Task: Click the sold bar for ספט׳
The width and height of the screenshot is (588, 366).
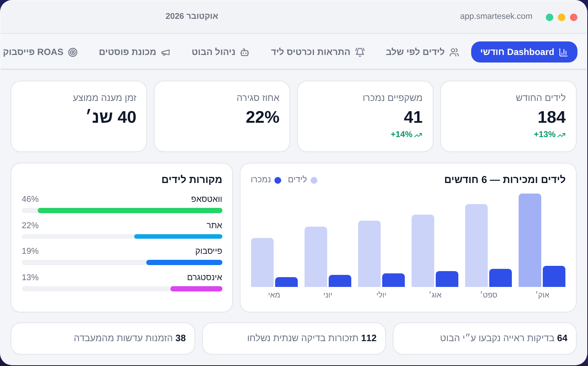Action: (501, 278)
